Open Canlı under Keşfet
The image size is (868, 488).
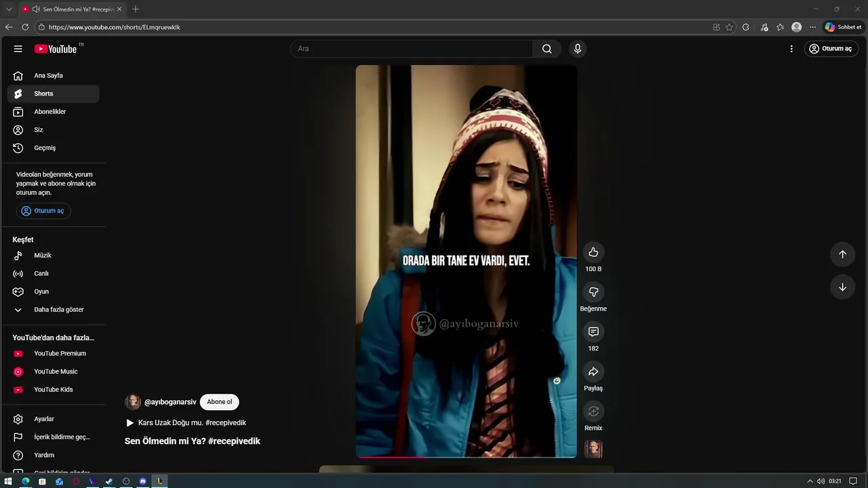tap(53, 274)
